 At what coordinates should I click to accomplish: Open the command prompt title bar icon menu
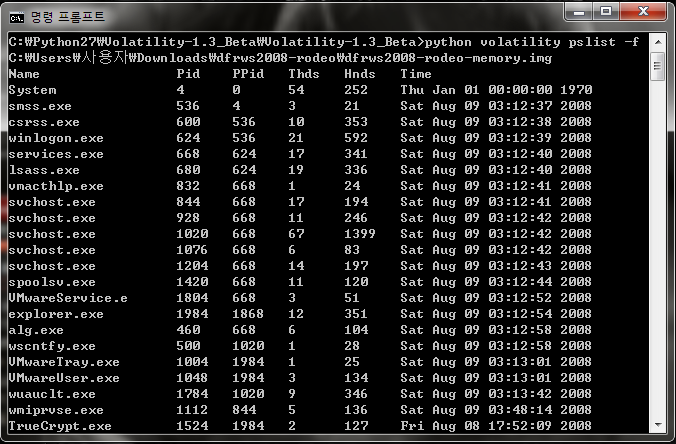tap(16, 18)
